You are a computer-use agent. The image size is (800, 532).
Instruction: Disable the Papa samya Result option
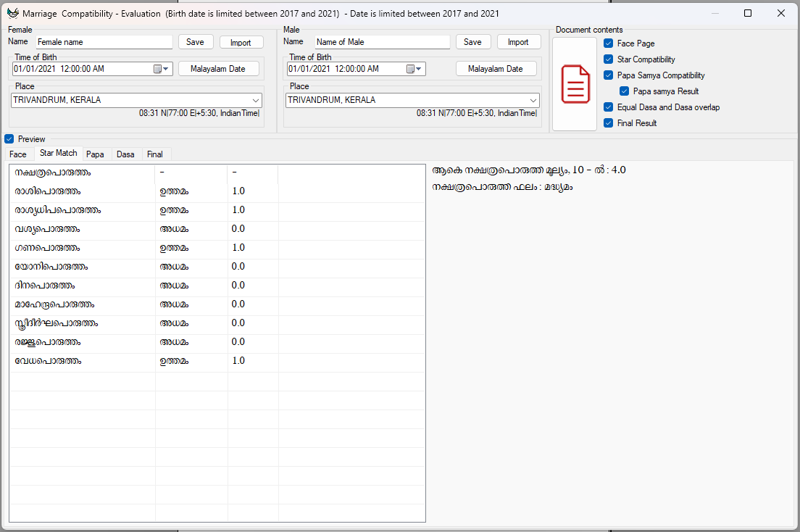(625, 91)
